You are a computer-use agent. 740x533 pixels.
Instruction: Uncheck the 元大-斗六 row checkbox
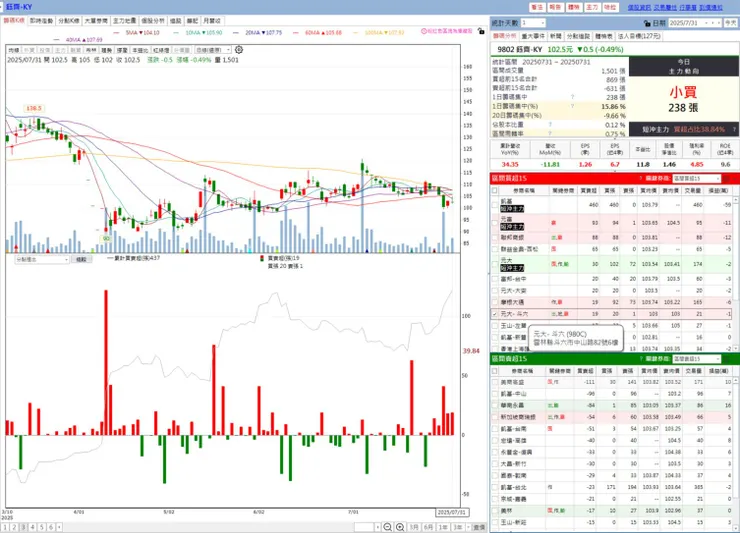tap(495, 313)
